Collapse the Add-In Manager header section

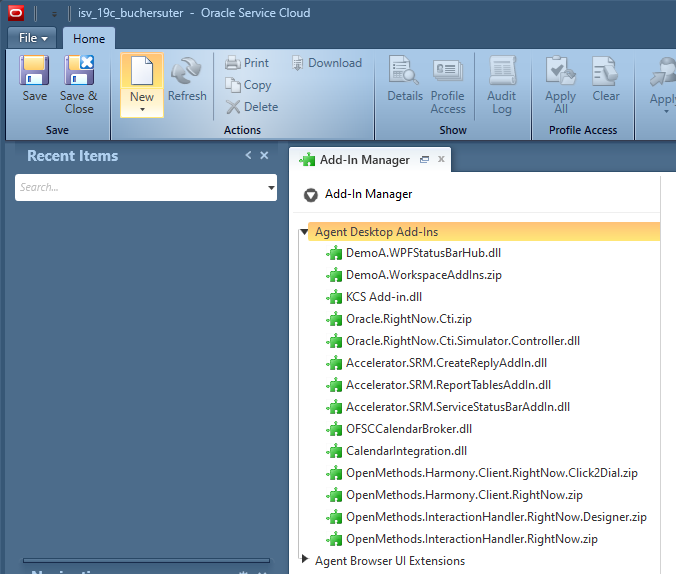(310, 195)
